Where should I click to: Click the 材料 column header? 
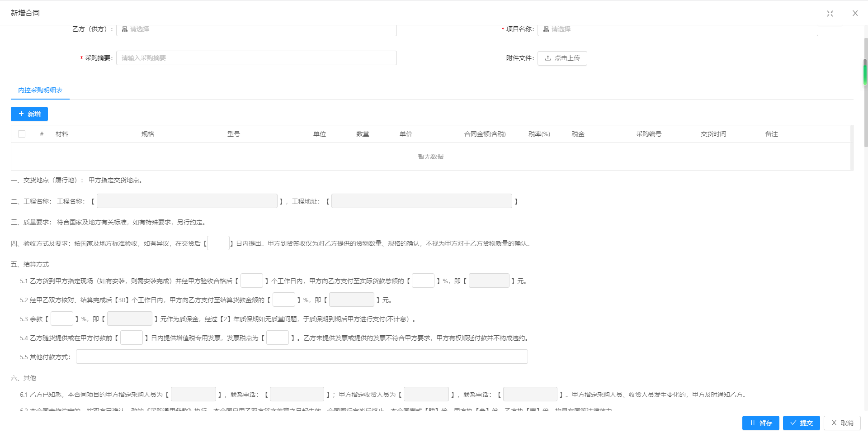[62, 134]
